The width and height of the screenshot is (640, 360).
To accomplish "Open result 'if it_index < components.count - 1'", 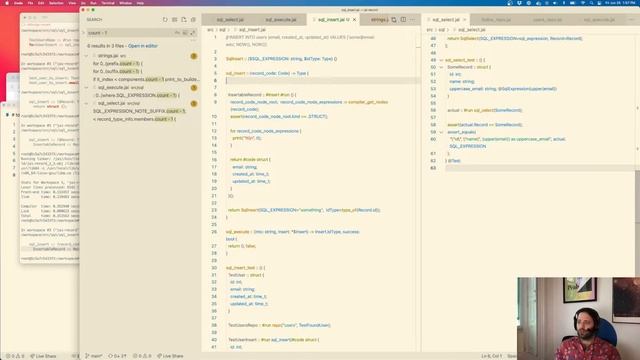I will pos(146,80).
